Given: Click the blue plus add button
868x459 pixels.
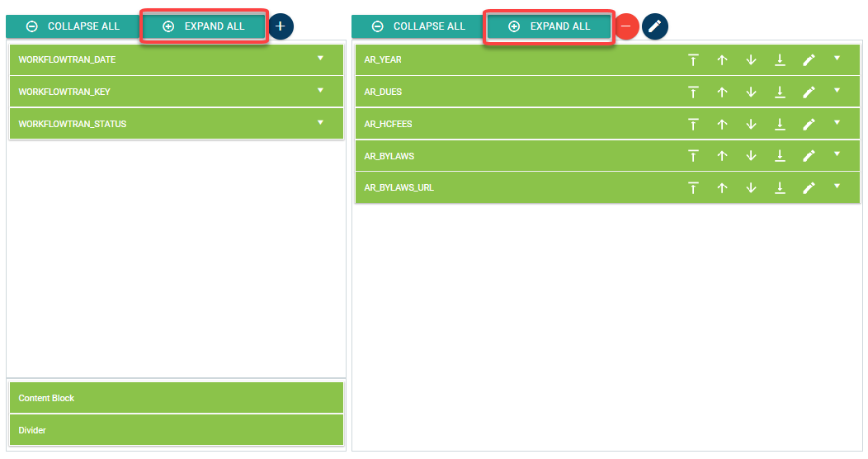Looking at the screenshot, I should tap(281, 26).
